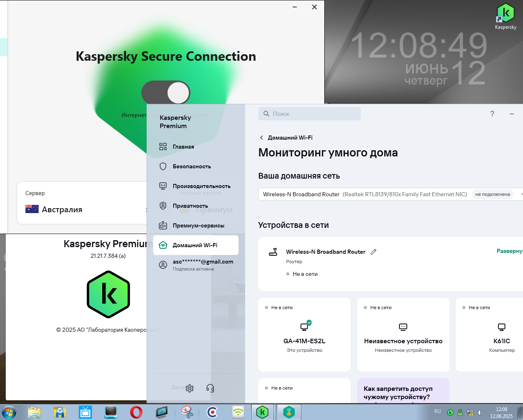Click the не подключена status badge
Image resolution: width=523 pixels, height=420 pixels.
coord(493,194)
